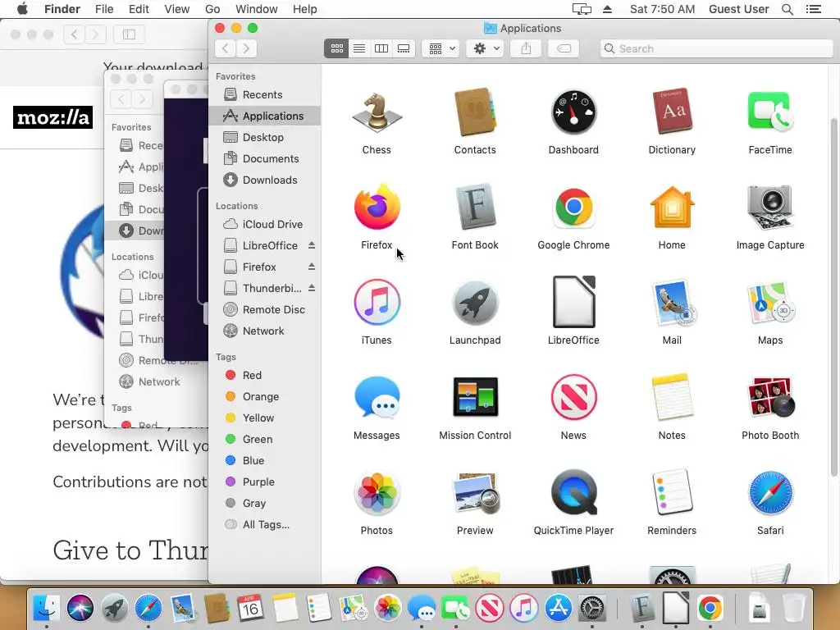Viewport: 840px width, 630px height.
Task: Select iCloud Drive in sidebar
Action: 263,225
